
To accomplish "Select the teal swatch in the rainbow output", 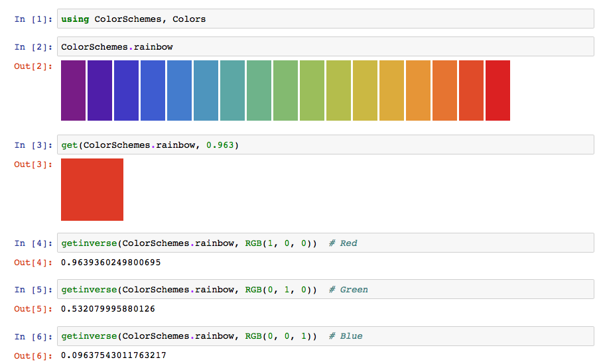I will click(x=232, y=91).
